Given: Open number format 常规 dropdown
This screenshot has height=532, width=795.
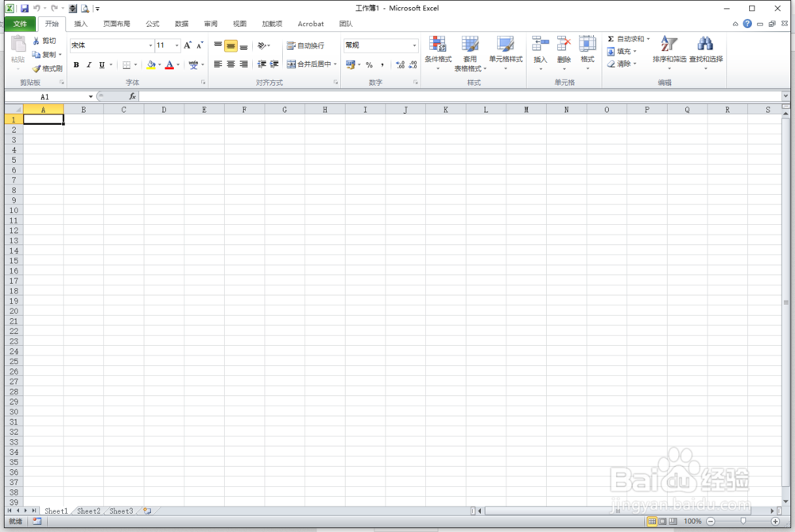Looking at the screenshot, I should tap(414, 45).
